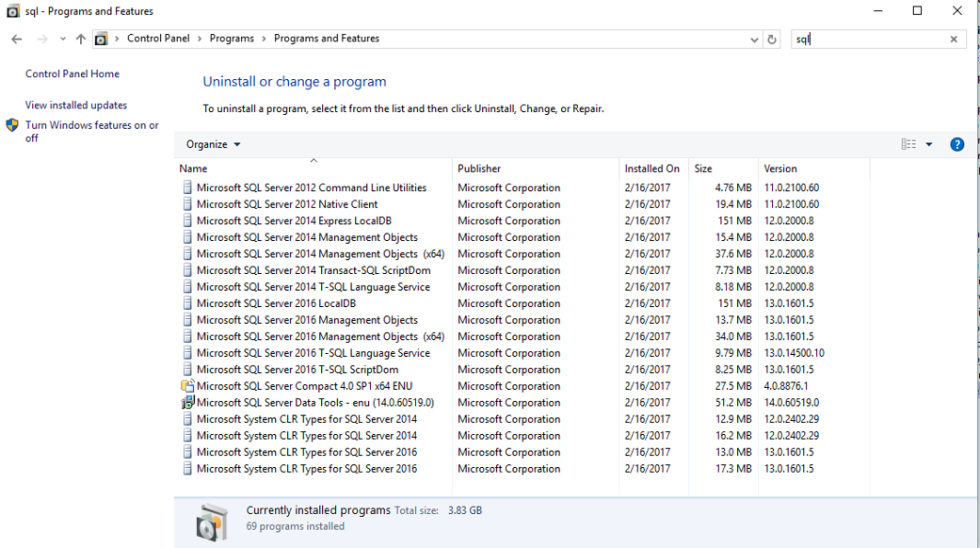The width and height of the screenshot is (980, 548).
Task: Go up one level with the Up arrow
Action: tap(81, 39)
